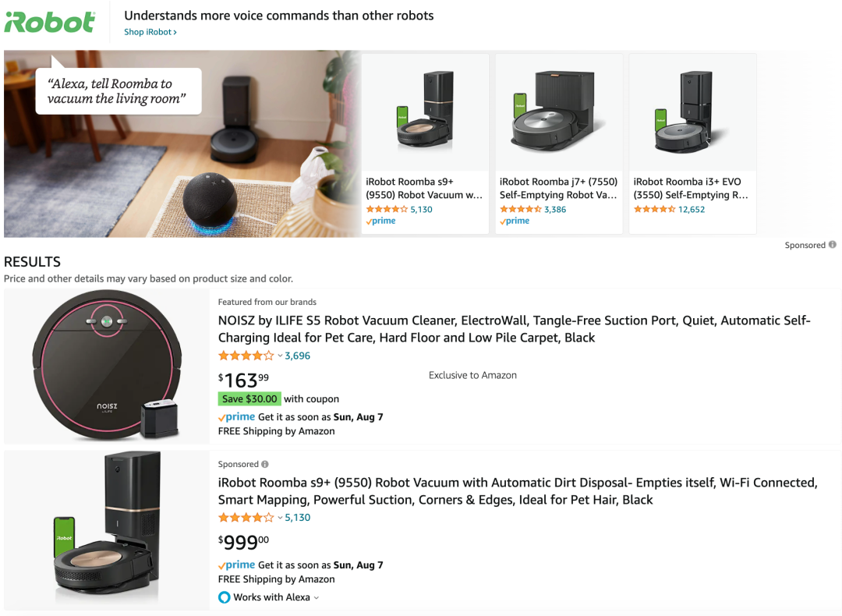Click the Sponsored info icon near banner
Viewport: 842px width, 616px height.
833,244
